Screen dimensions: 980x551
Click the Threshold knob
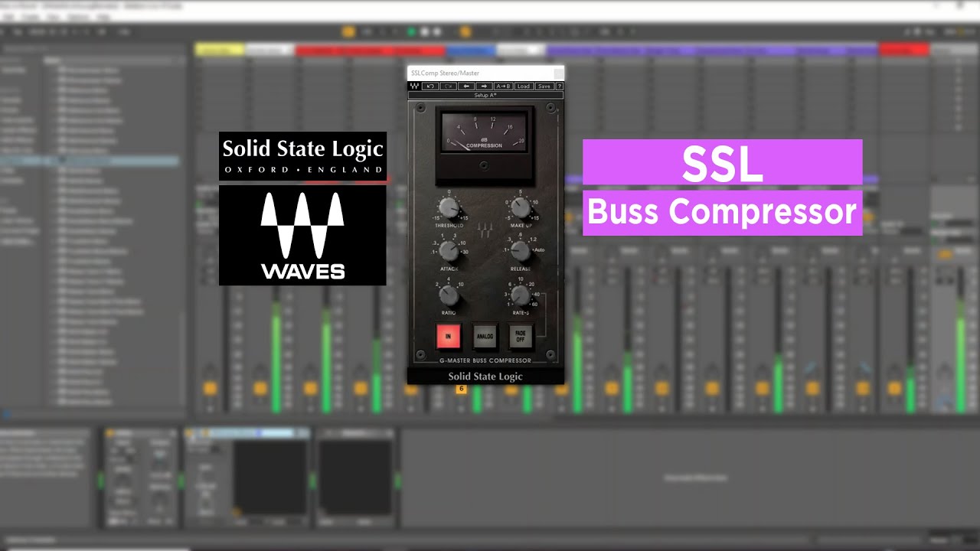(x=449, y=207)
